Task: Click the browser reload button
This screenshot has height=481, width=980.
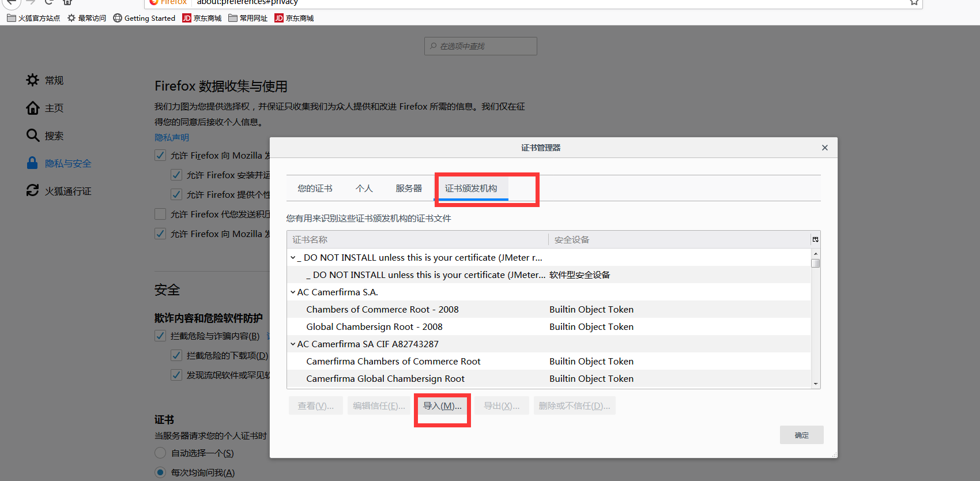Action: pos(50,2)
